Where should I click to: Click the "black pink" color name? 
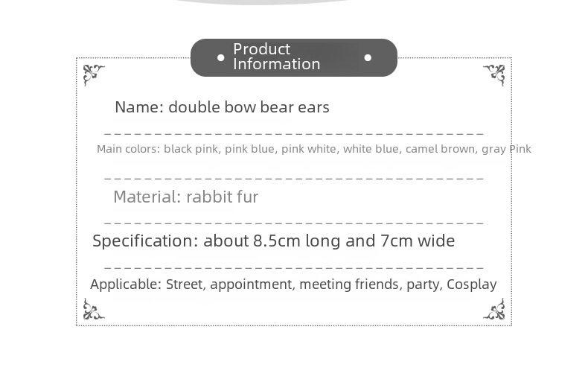coord(191,149)
